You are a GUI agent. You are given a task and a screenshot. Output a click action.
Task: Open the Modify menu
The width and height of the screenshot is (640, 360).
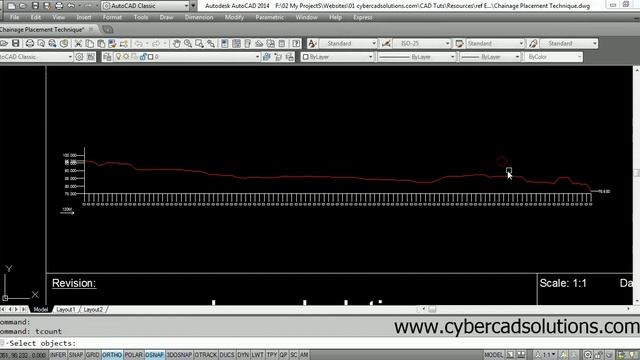click(x=234, y=17)
